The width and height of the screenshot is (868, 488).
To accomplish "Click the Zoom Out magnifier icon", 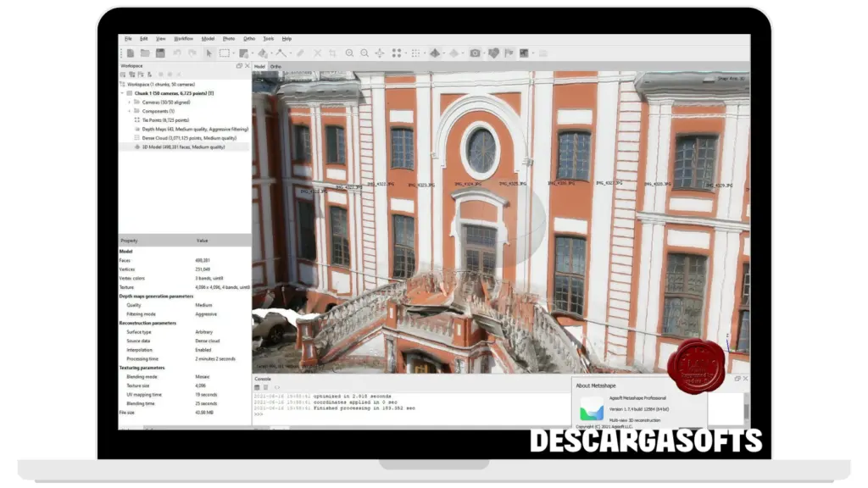I will click(364, 53).
